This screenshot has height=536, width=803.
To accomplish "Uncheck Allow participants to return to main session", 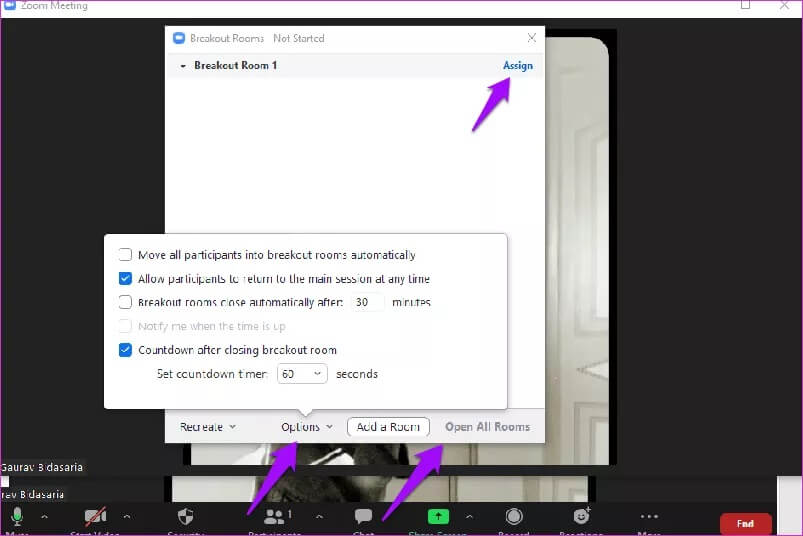I will [125, 278].
